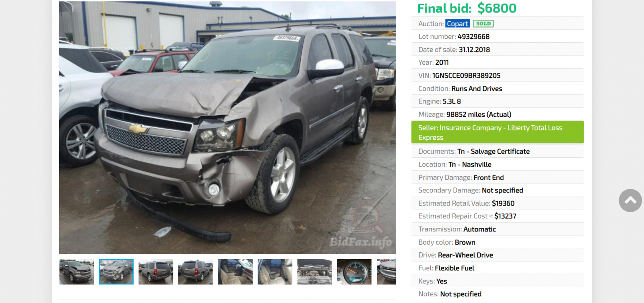Click the green SOLD badge

click(483, 24)
